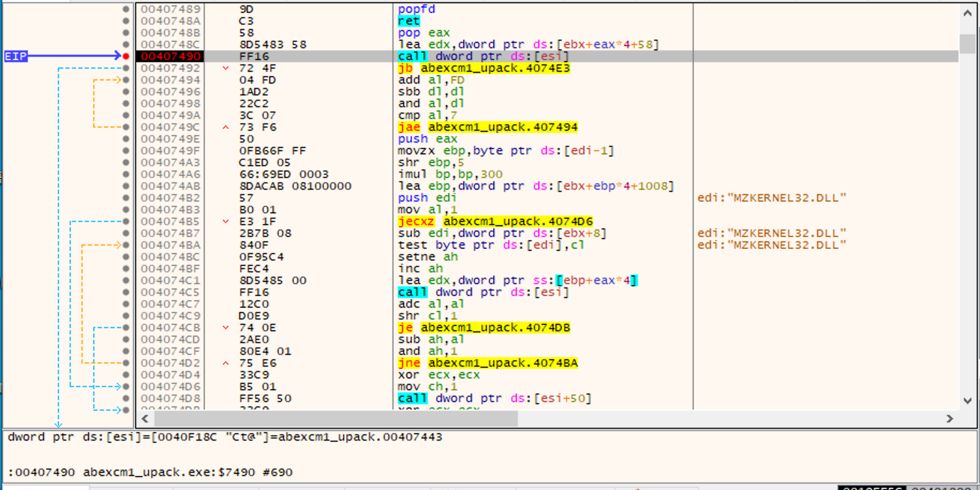Viewport: 980px width, 490px height.
Task: Click jump-direction arrow beside 74 0E bytes
Action: click(x=226, y=328)
